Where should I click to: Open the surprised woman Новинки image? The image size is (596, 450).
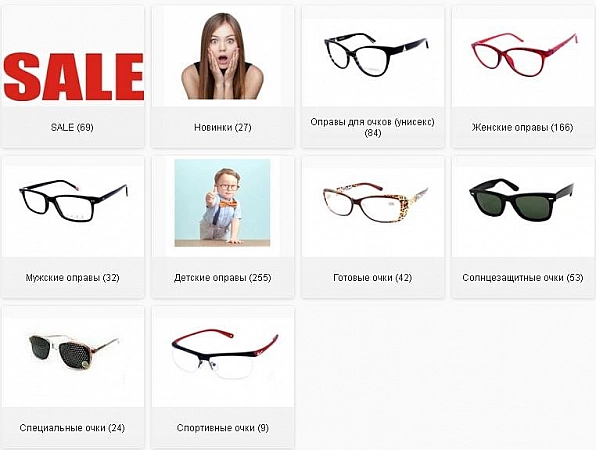tap(223, 56)
